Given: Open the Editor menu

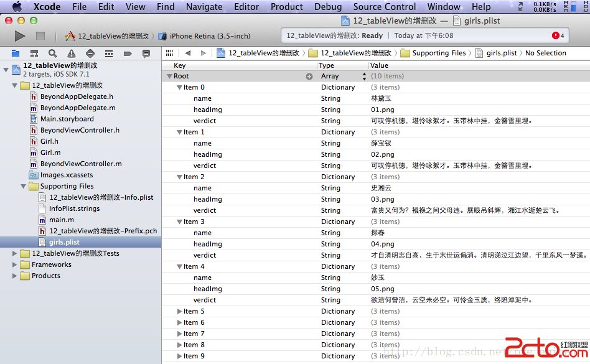Looking at the screenshot, I should pos(246,7).
